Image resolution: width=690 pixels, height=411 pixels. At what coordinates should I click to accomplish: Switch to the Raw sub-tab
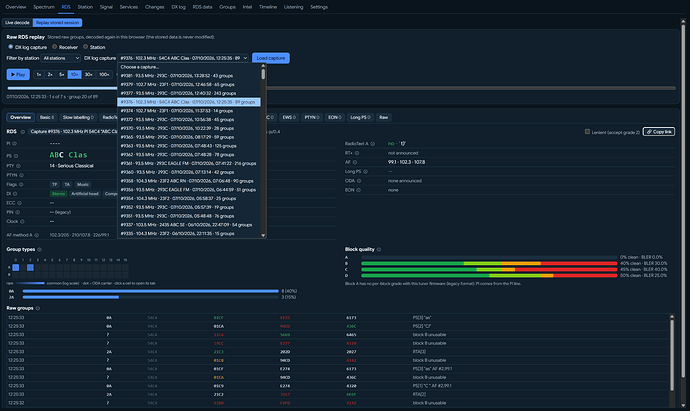pos(384,117)
